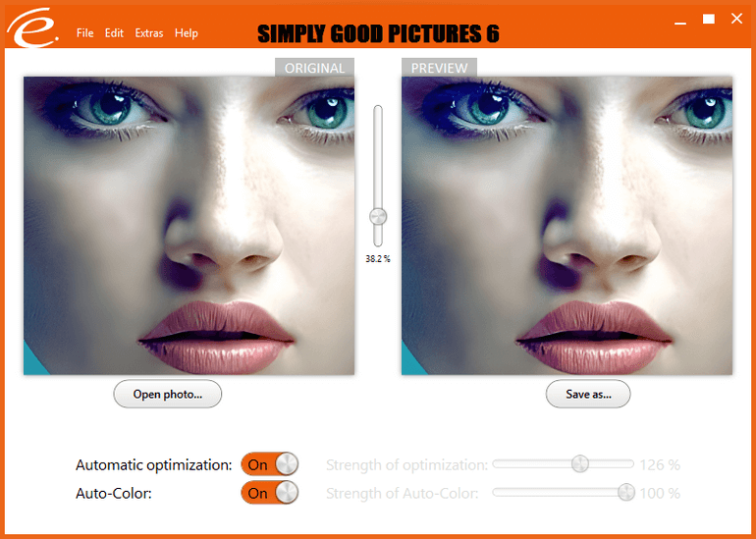Screen dimensions: 756x539
Task: Click the ORIGINAL label tab
Action: pyautogui.click(x=314, y=68)
